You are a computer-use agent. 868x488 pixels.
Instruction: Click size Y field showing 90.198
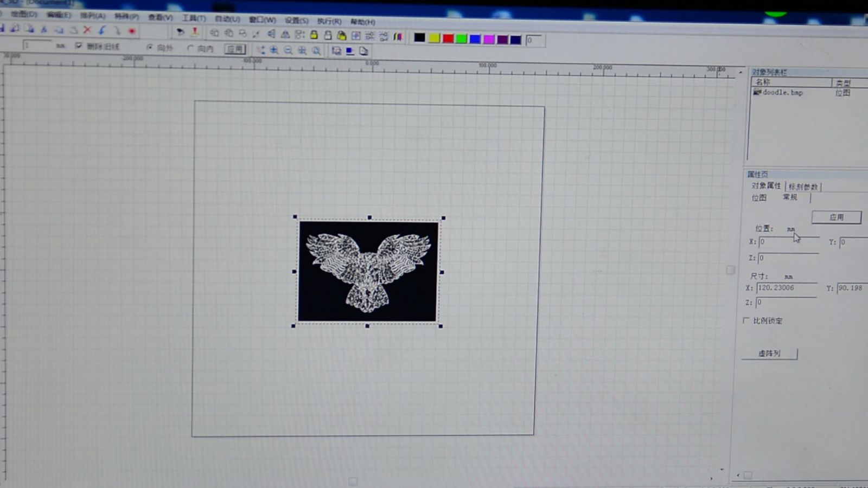pyautogui.click(x=852, y=288)
